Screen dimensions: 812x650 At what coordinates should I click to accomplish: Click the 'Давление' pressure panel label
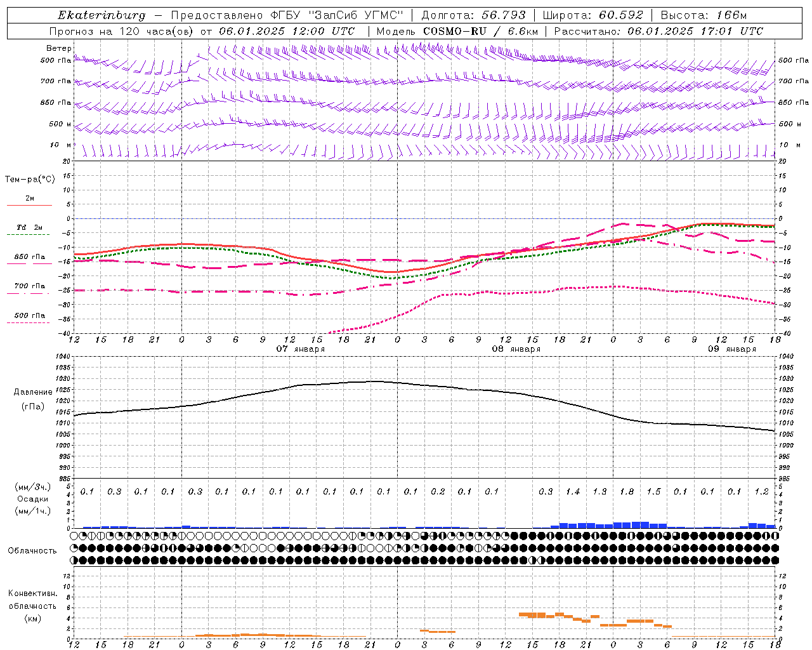[33, 392]
